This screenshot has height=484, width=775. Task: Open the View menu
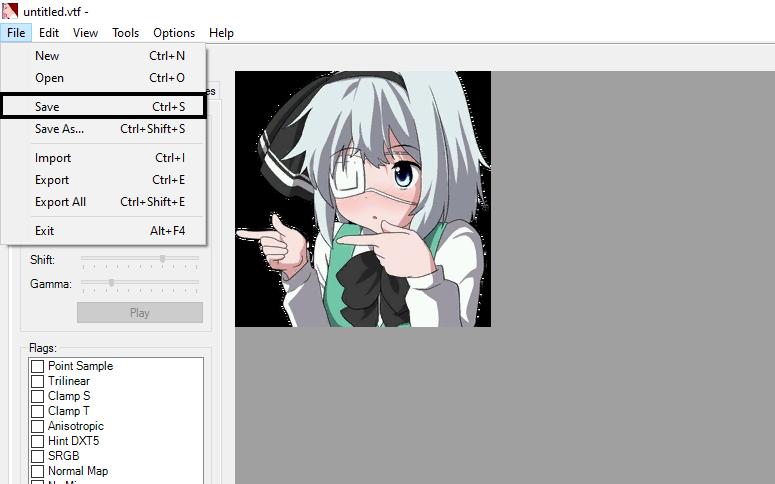coord(85,33)
